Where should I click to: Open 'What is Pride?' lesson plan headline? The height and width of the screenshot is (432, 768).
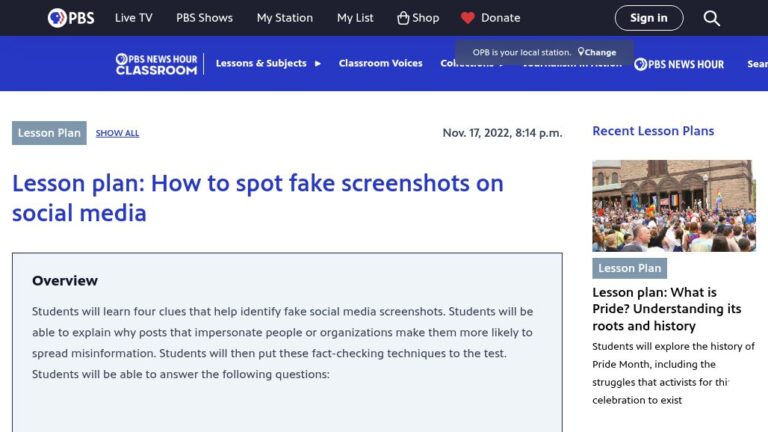click(667, 309)
